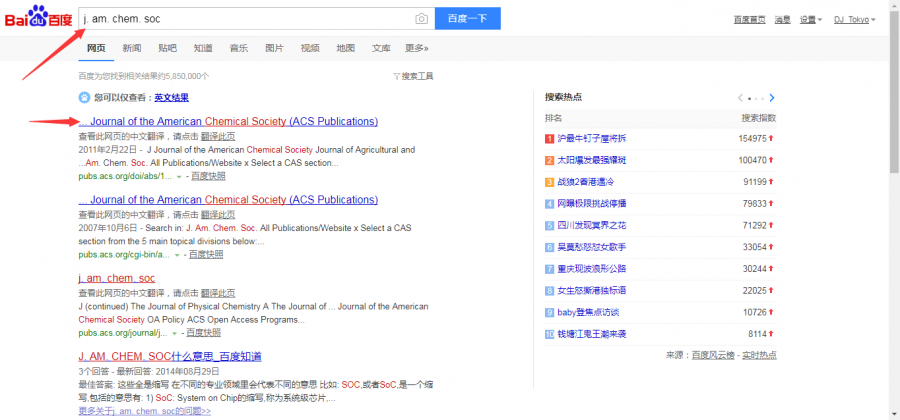Click the paw icon beside 英文结果

pos(84,98)
